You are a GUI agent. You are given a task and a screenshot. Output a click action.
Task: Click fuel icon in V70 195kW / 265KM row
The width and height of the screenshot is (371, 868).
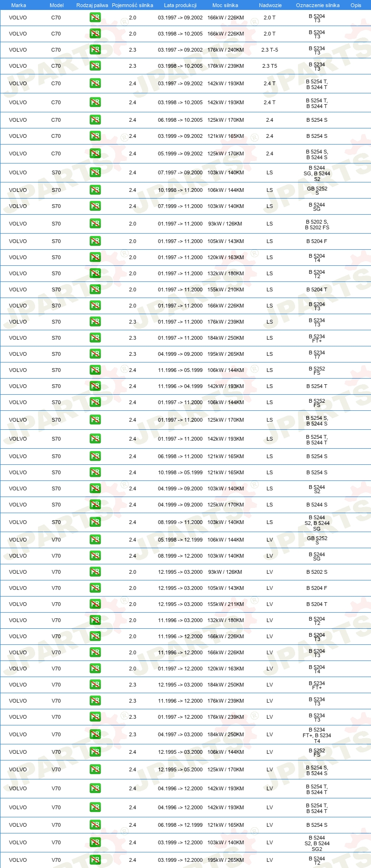(x=95, y=860)
